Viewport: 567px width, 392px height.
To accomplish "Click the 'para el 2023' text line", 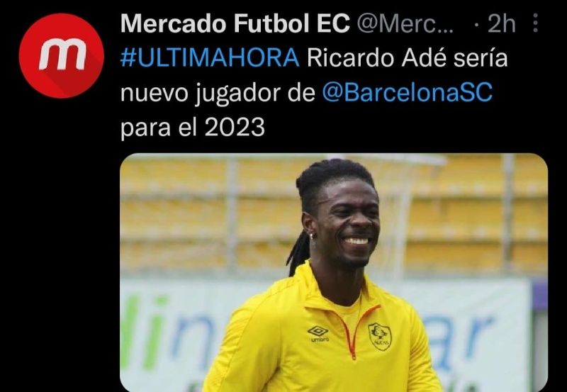I will click(x=193, y=128).
